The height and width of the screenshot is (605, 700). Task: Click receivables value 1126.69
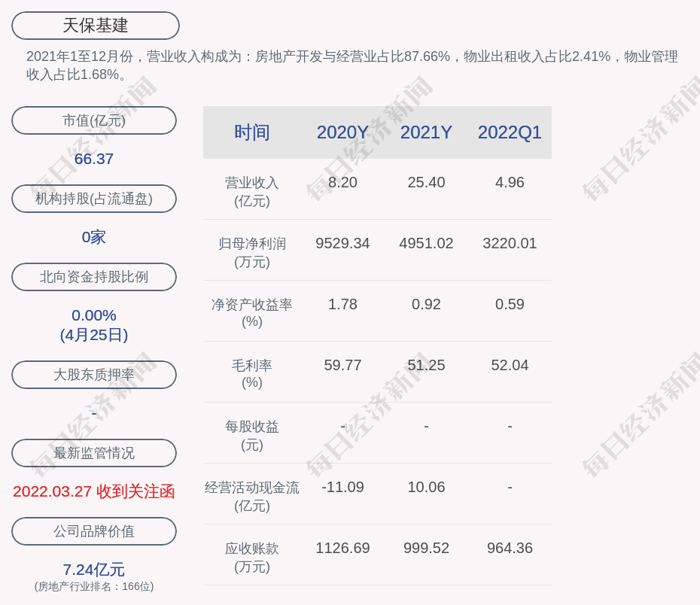point(342,548)
